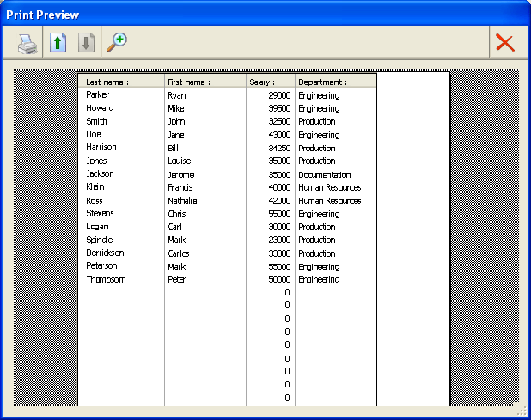Click the 'Salary :' column header
531x420 pixels.
click(262, 82)
